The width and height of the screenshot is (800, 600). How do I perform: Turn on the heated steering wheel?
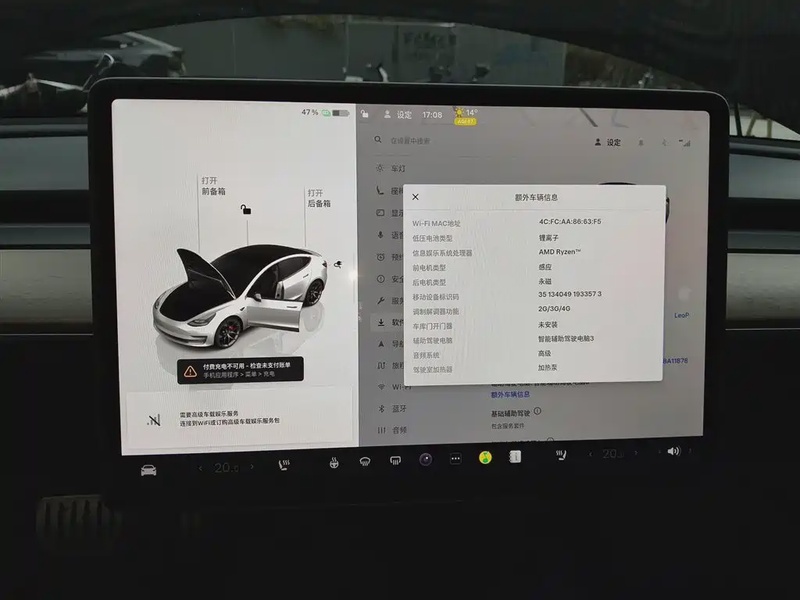335,462
